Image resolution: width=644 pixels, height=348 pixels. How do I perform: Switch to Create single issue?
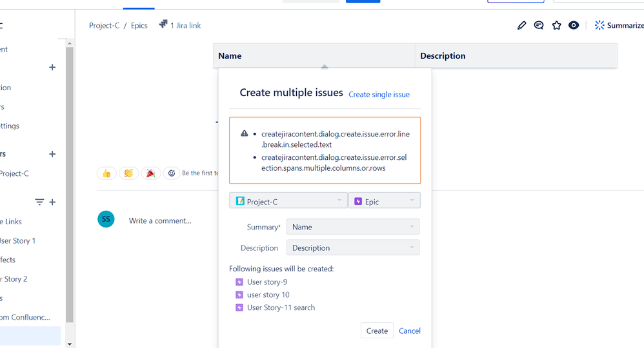click(x=379, y=94)
